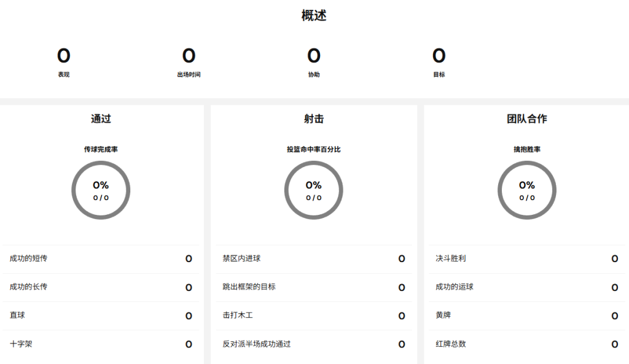Select the 禁区内进球 stat row
The height and width of the screenshot is (364, 629).
click(x=314, y=258)
